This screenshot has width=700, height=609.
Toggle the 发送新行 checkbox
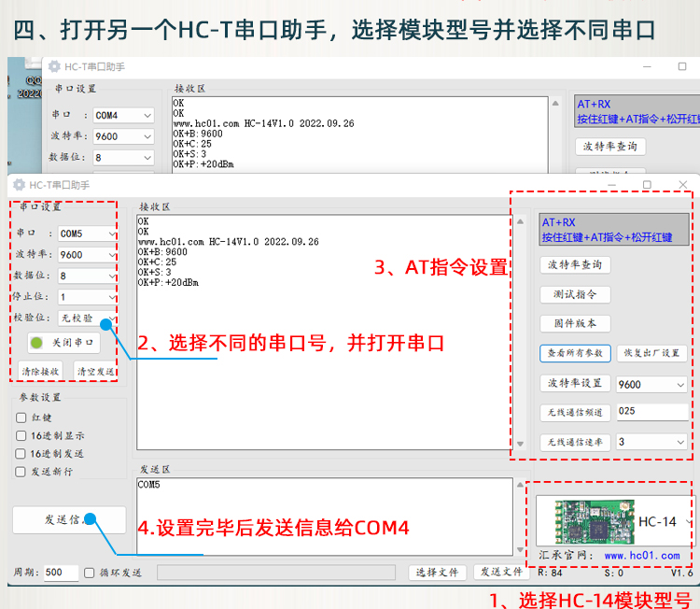click(x=21, y=472)
